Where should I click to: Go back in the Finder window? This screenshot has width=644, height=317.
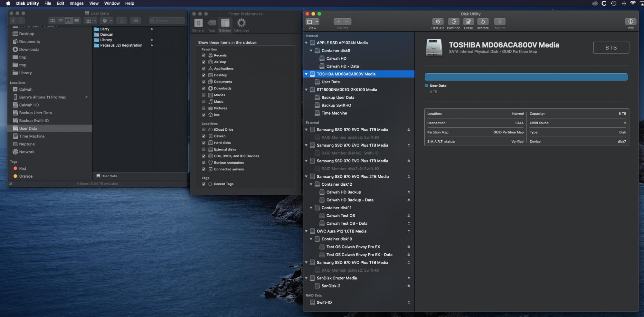pos(14,21)
